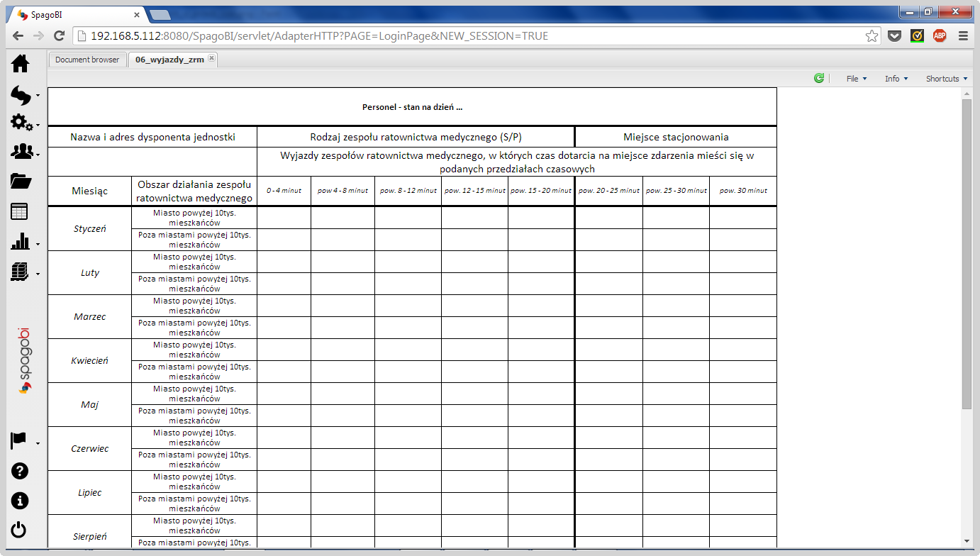Image resolution: width=980 pixels, height=556 pixels.
Task: Expand arrow next to bar chart icon
Action: (x=38, y=244)
